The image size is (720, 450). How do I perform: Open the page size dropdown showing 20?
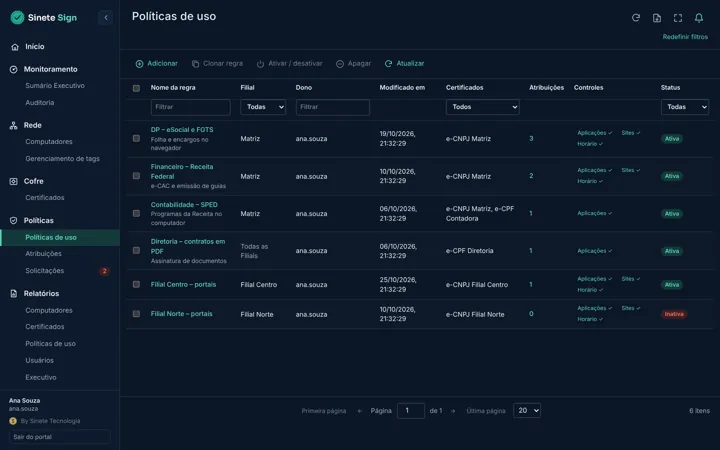(x=527, y=411)
